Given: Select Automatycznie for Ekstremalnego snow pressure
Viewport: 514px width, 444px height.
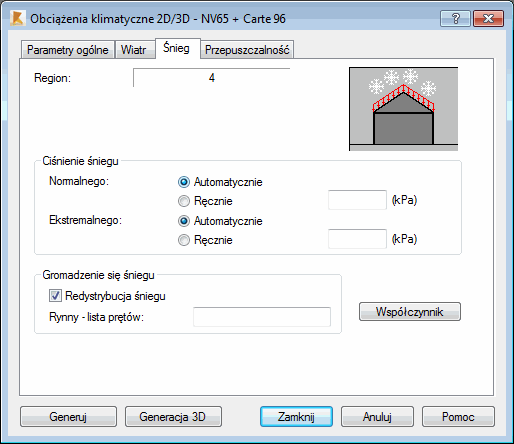Looking at the screenshot, I should click(x=184, y=221).
